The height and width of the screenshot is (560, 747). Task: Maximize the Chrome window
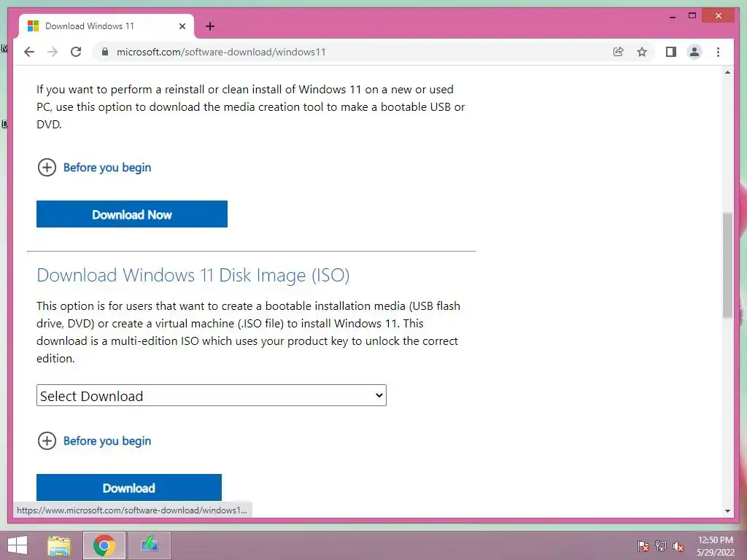pos(692,16)
